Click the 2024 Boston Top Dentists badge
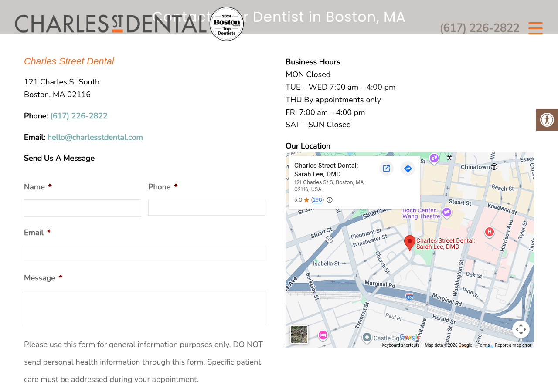Image resolution: width=558 pixels, height=392 pixels. [227, 24]
